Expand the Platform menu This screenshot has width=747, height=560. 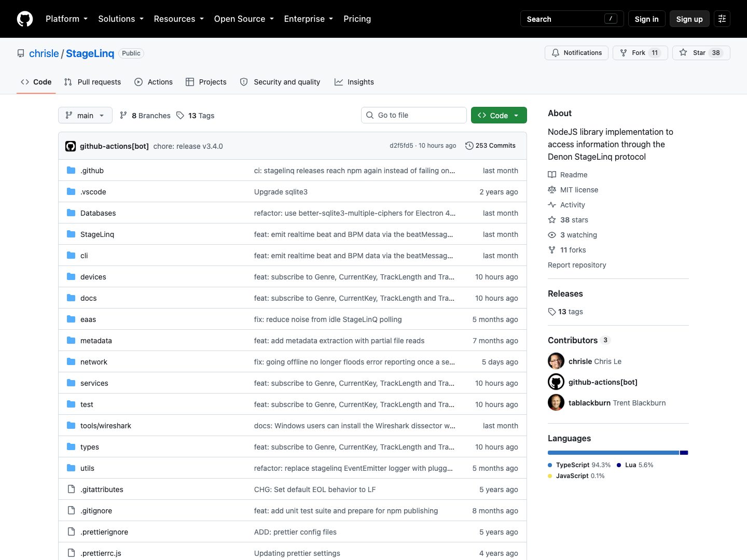coord(66,19)
